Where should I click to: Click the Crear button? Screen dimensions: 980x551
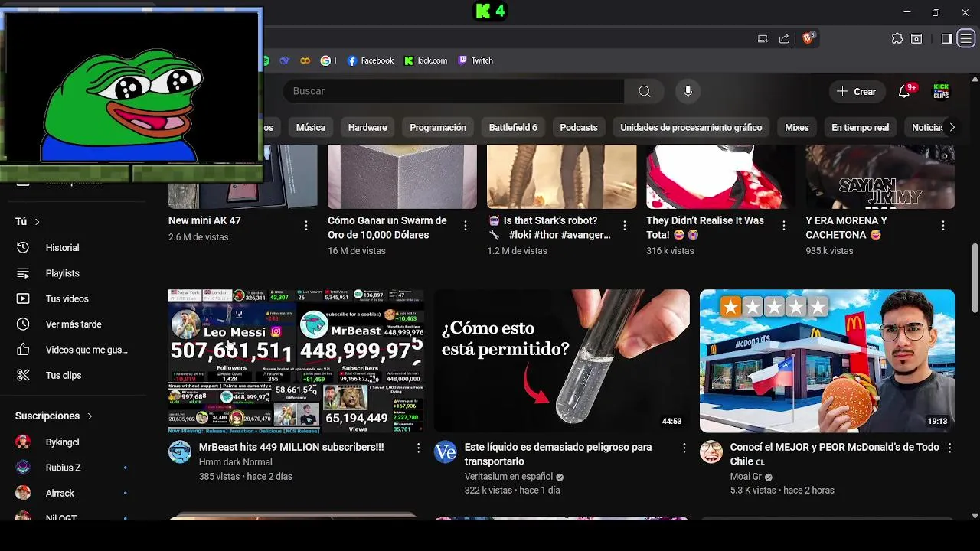click(857, 91)
